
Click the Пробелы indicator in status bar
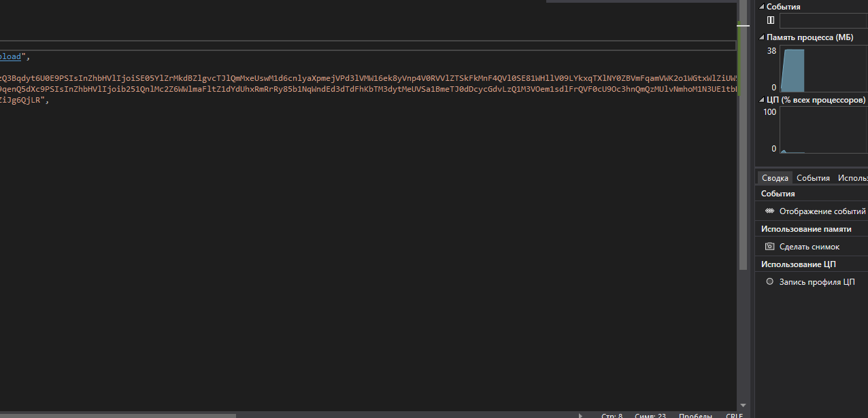[695, 415]
